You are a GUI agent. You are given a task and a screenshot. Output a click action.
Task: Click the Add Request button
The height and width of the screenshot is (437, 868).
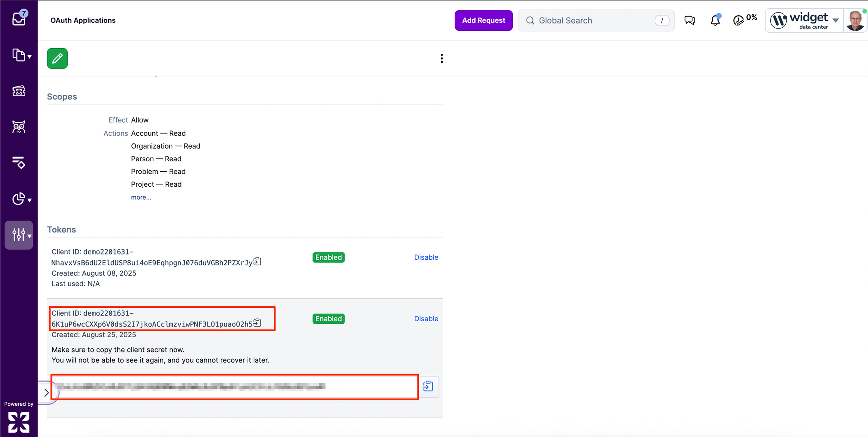[x=483, y=20]
